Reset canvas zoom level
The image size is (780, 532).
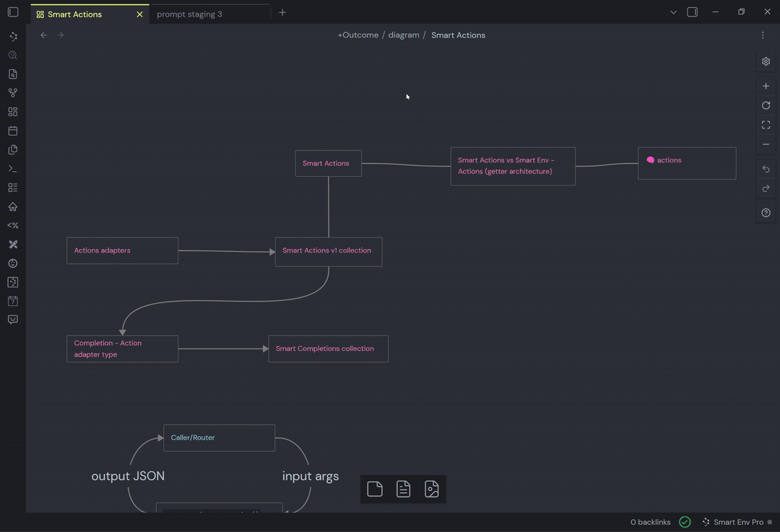pyautogui.click(x=766, y=105)
